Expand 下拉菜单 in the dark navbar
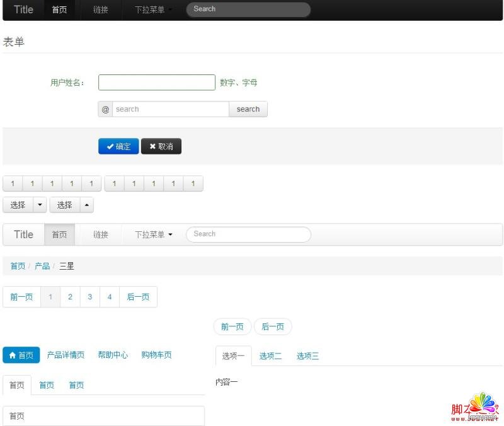Screen dimensions: 504x426 coord(153,10)
